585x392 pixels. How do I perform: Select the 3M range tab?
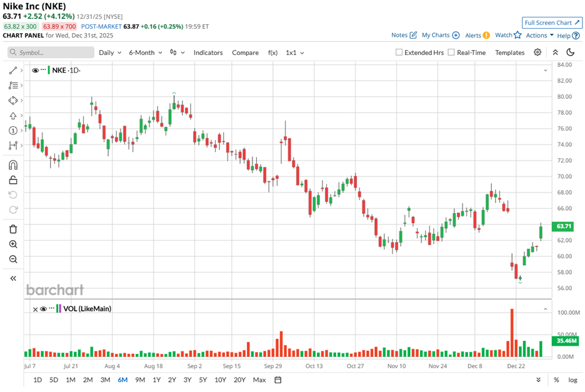coord(105,379)
